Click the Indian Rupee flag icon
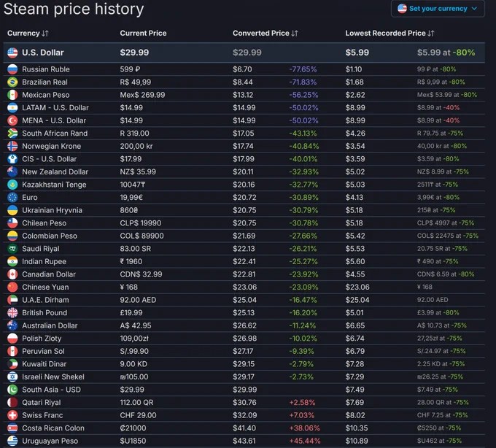This screenshot has height=448, width=496. click(x=12, y=261)
